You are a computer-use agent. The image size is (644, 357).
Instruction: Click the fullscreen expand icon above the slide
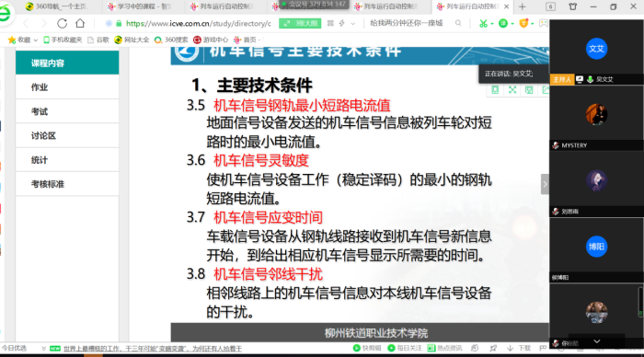(x=512, y=90)
